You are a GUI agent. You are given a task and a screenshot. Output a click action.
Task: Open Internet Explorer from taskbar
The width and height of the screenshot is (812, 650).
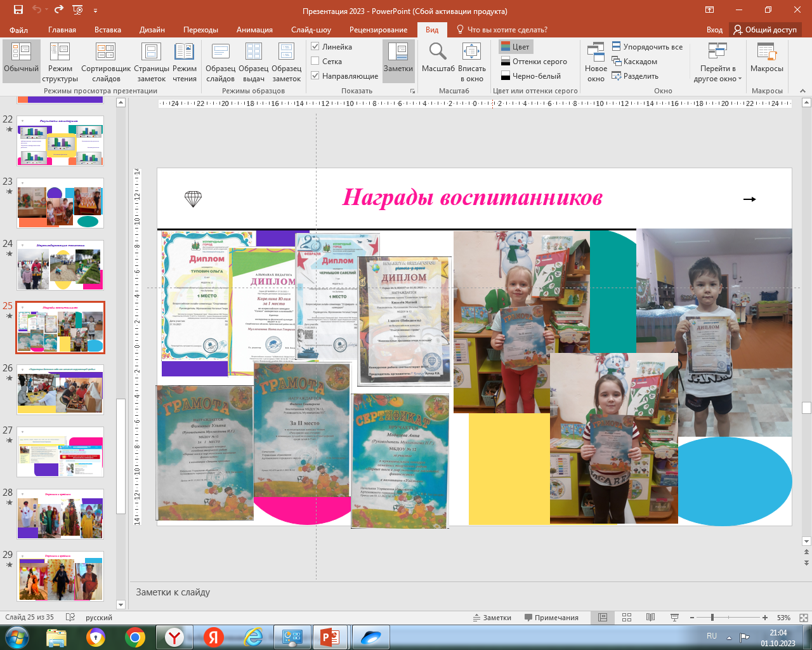pyautogui.click(x=253, y=637)
